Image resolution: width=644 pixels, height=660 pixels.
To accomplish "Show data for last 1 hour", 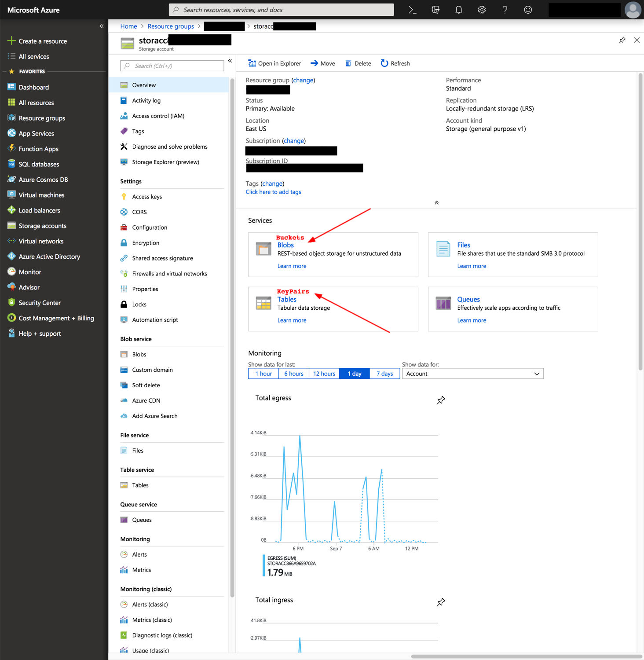I will click(x=263, y=374).
